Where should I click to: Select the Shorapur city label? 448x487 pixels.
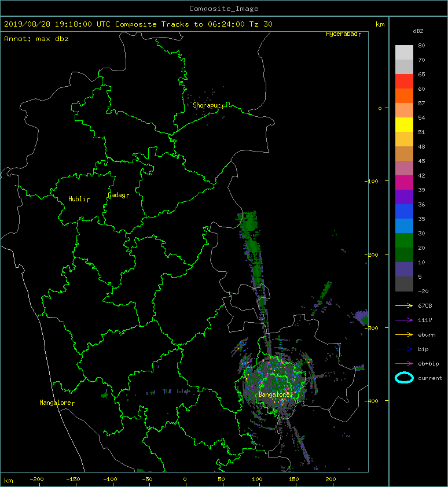(207, 105)
